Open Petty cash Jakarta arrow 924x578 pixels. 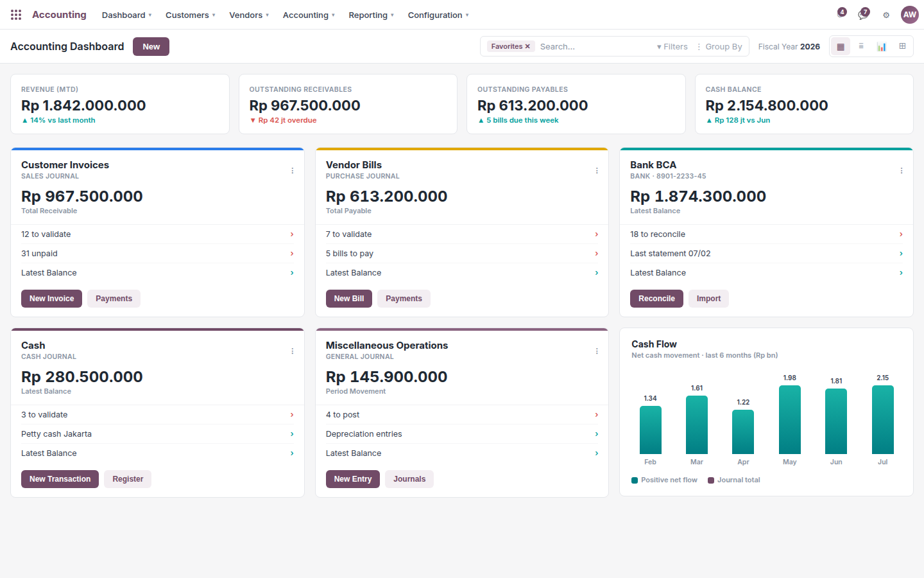point(292,434)
